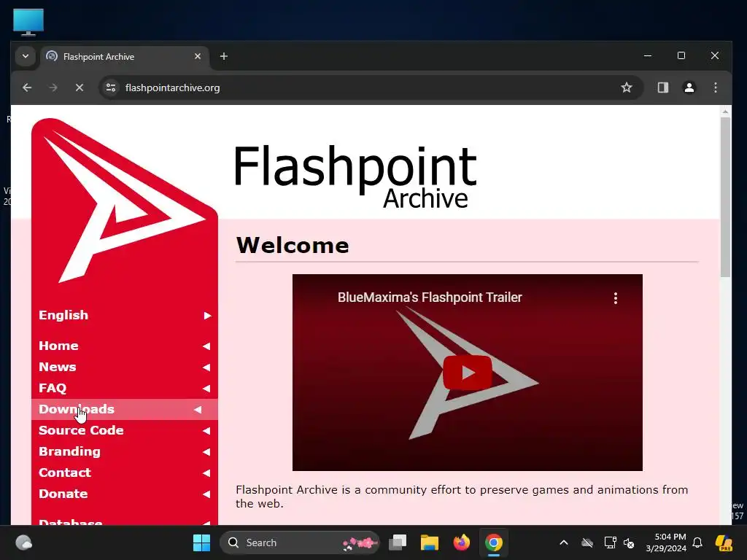Screen dimensions: 747x560
Task: Open the Branding sidebar link
Action: point(124,451)
